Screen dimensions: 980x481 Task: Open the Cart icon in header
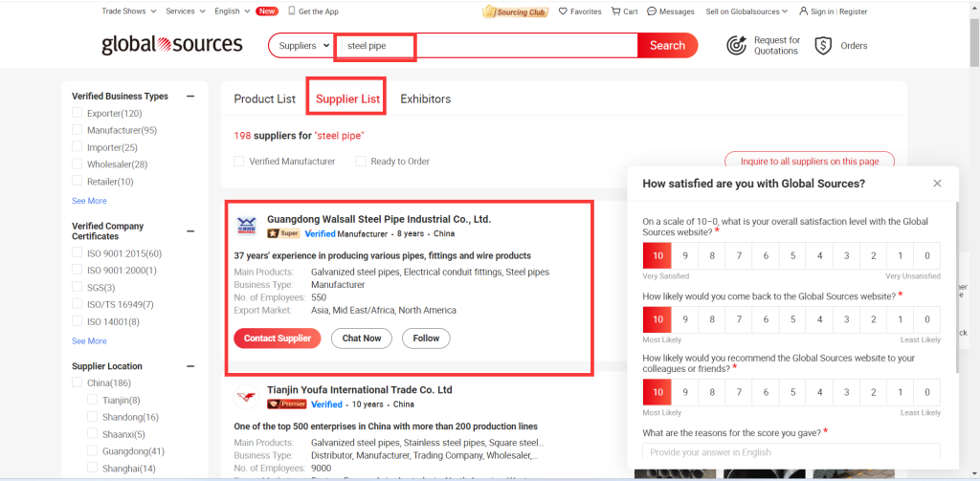[615, 11]
